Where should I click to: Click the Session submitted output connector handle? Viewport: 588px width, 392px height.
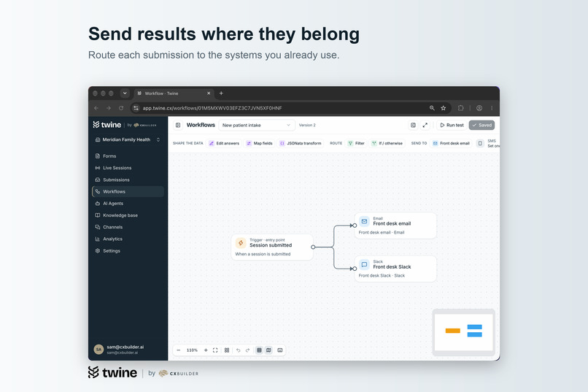(x=313, y=247)
